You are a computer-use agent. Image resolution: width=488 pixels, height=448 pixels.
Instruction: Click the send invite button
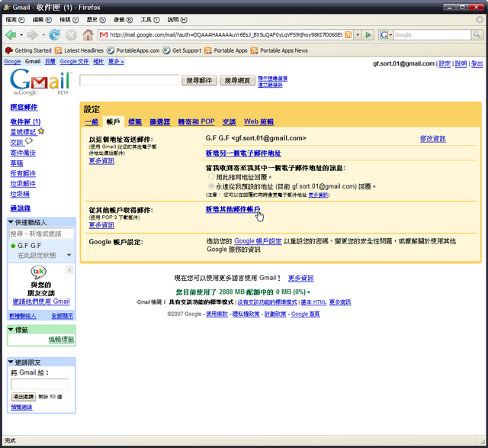24,397
